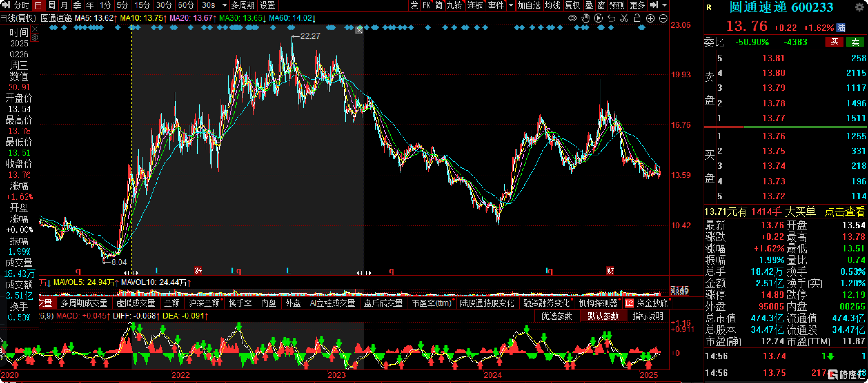868x383 pixels.
Task: Select the 60分 period
Action: 186,5
